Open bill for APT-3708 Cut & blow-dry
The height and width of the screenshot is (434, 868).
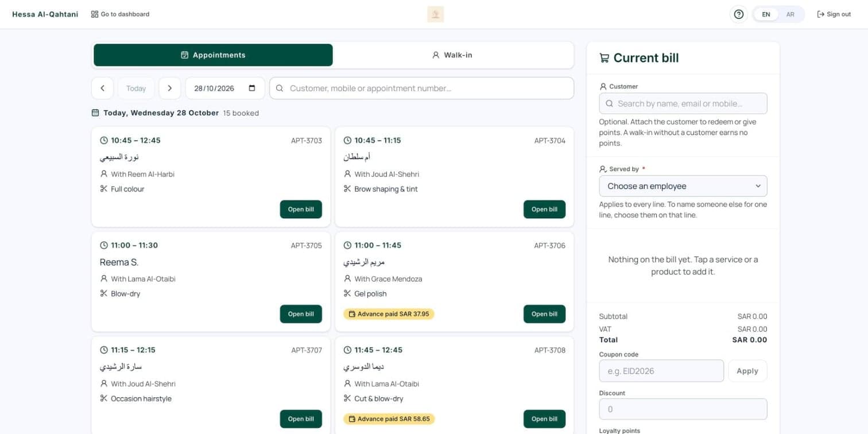[544, 419]
